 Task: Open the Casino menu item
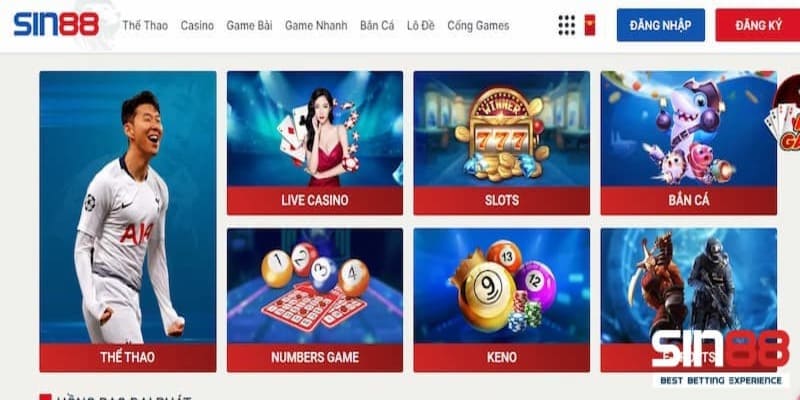coord(197,26)
